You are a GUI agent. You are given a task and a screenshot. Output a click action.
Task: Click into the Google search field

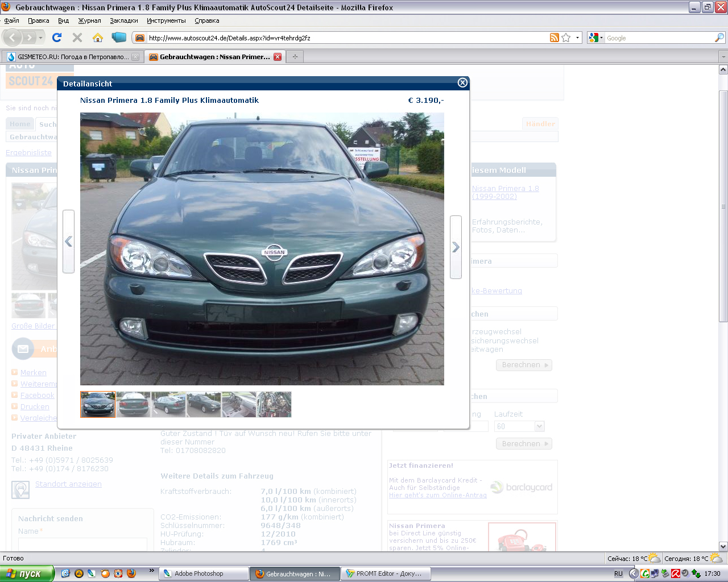660,38
